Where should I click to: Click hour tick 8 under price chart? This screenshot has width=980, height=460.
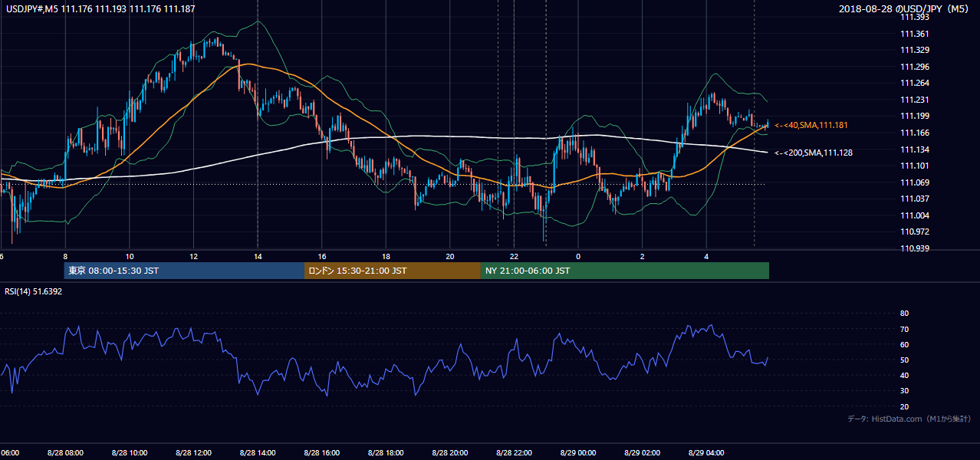65,256
